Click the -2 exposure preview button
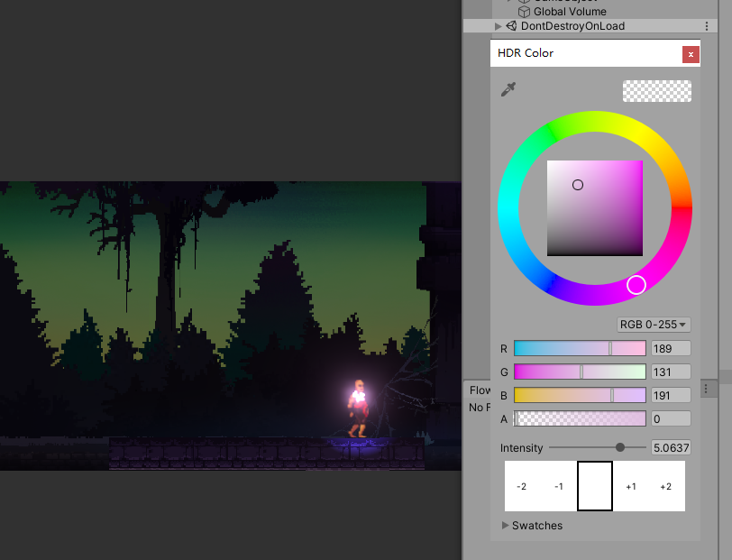Viewport: 732px width, 560px height. [x=523, y=486]
